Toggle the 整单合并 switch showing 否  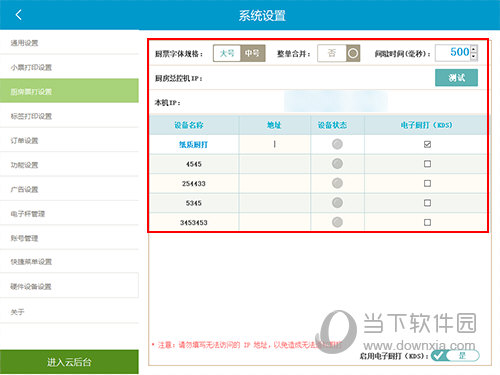(x=338, y=53)
